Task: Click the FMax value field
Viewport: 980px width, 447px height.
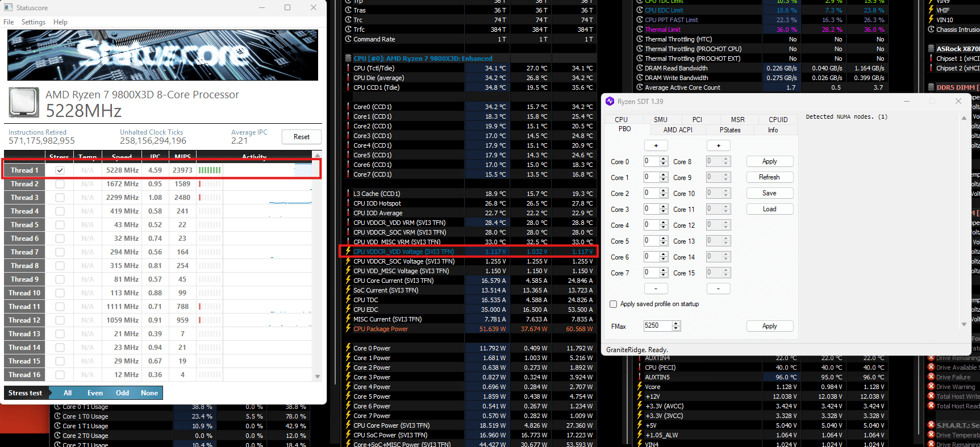Action: click(x=657, y=326)
